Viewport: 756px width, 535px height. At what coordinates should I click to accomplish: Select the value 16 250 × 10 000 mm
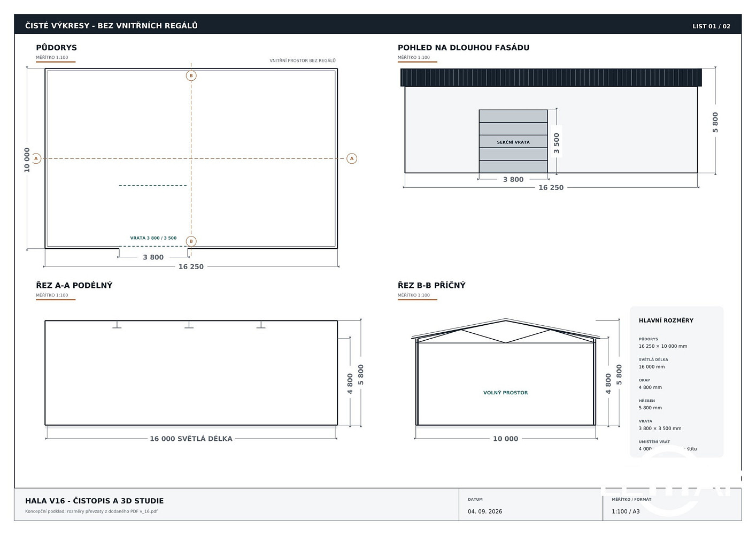pyautogui.click(x=663, y=346)
